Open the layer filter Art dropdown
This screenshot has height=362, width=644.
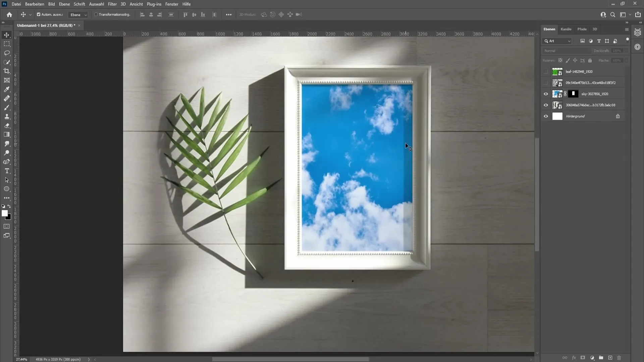[x=557, y=41]
